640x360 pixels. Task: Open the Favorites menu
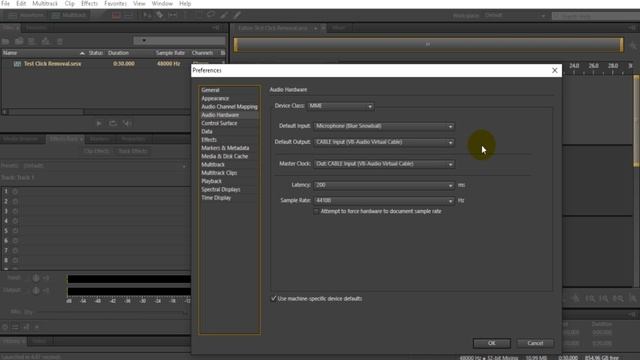[x=116, y=4]
